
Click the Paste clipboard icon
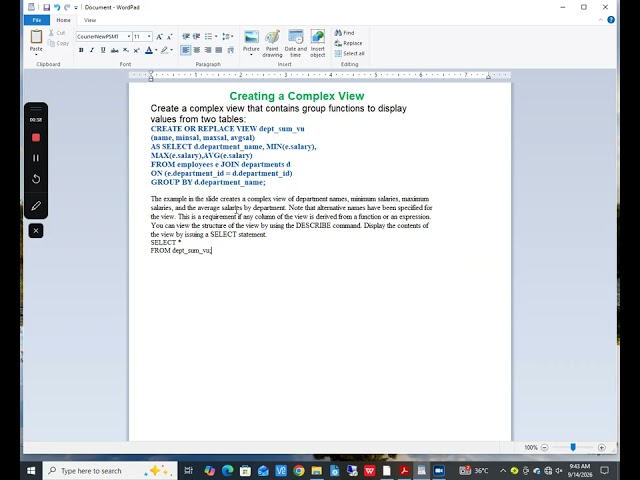click(36, 37)
